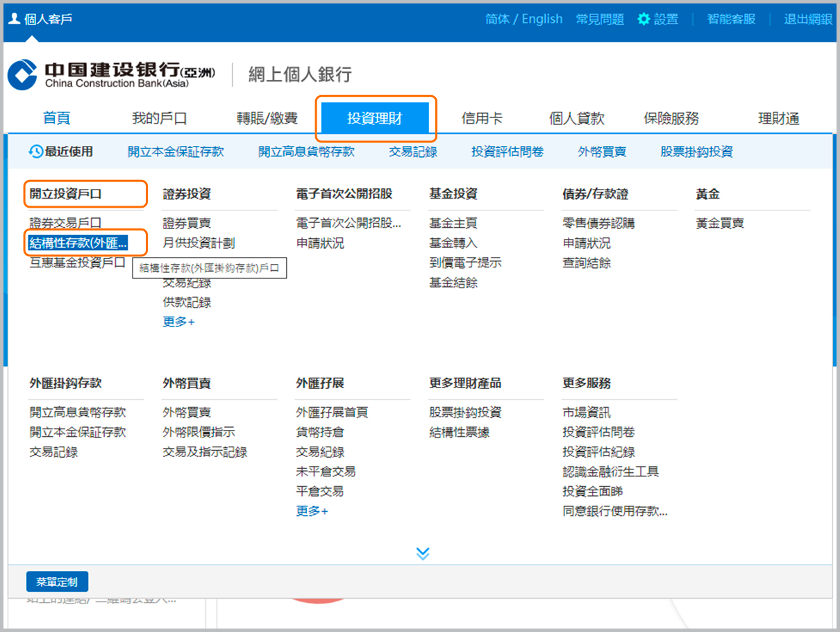This screenshot has height=632, width=840.
Task: Switch language to 简体
Action: tap(497, 19)
